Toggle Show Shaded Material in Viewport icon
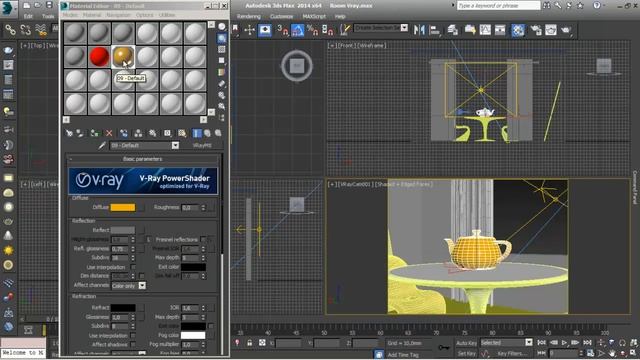This screenshot has width=640, height=360. pos(182,133)
